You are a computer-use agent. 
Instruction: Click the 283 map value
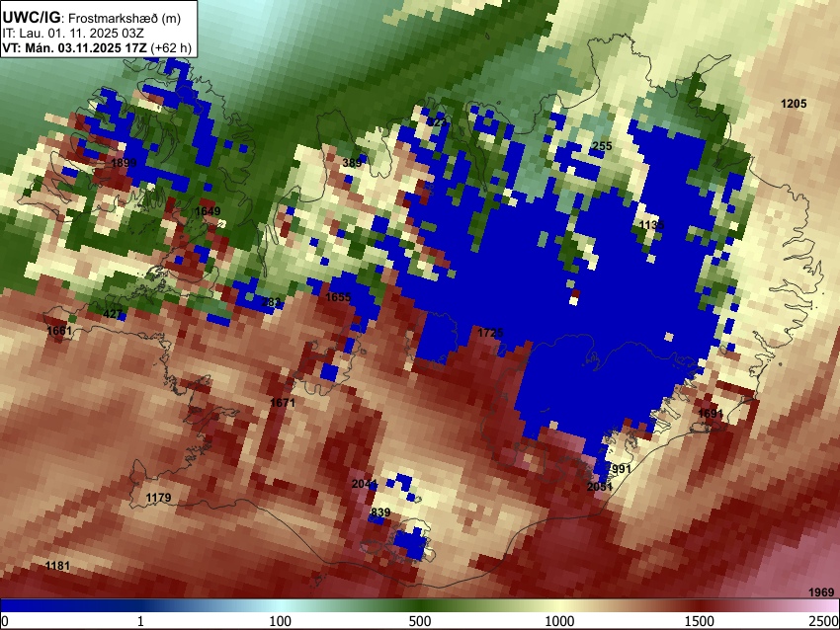271,302
